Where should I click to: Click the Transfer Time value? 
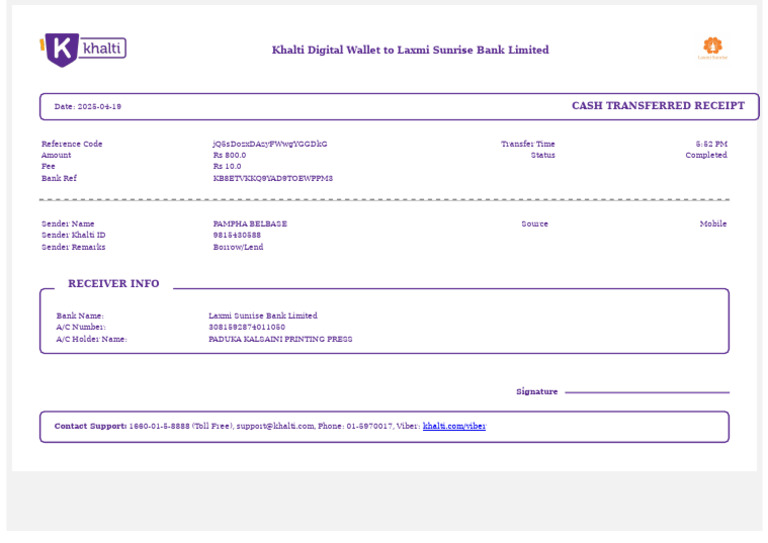[711, 144]
